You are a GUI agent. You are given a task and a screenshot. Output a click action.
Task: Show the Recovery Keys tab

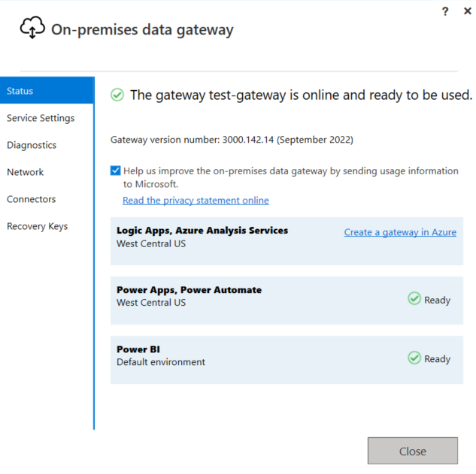[x=38, y=226]
